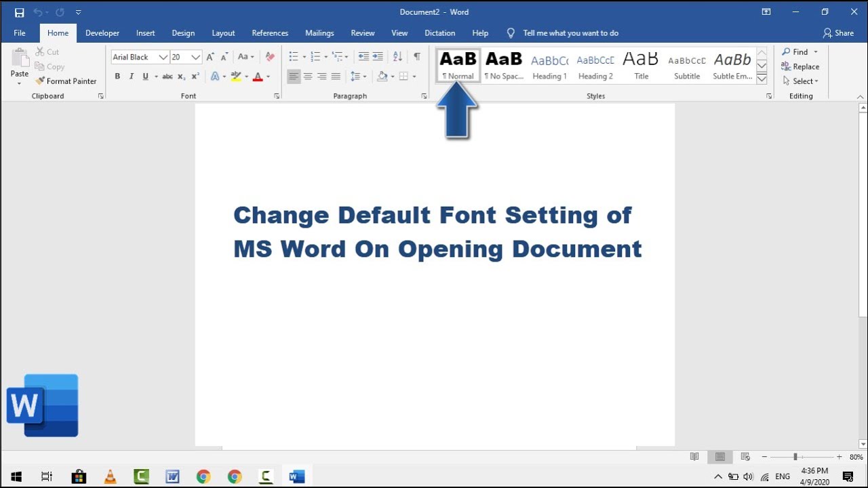The height and width of the screenshot is (488, 868).
Task: Click the Paste clipboard icon
Action: (x=20, y=58)
